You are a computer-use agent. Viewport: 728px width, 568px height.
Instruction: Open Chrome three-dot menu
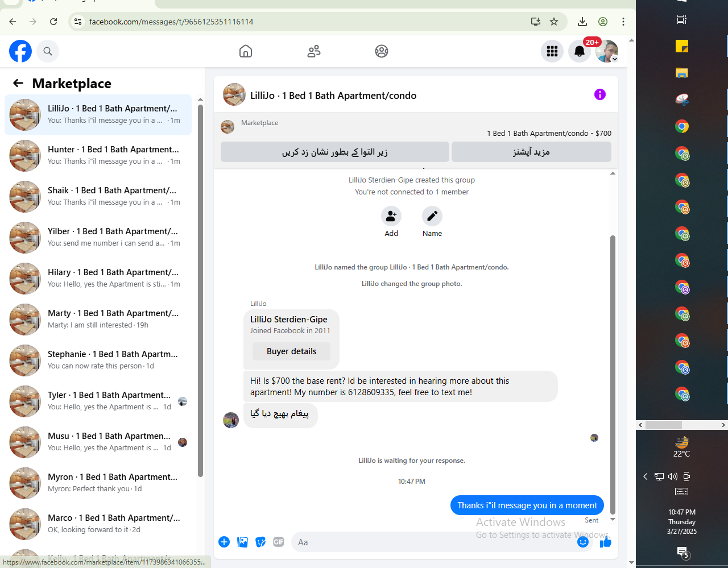tap(623, 22)
